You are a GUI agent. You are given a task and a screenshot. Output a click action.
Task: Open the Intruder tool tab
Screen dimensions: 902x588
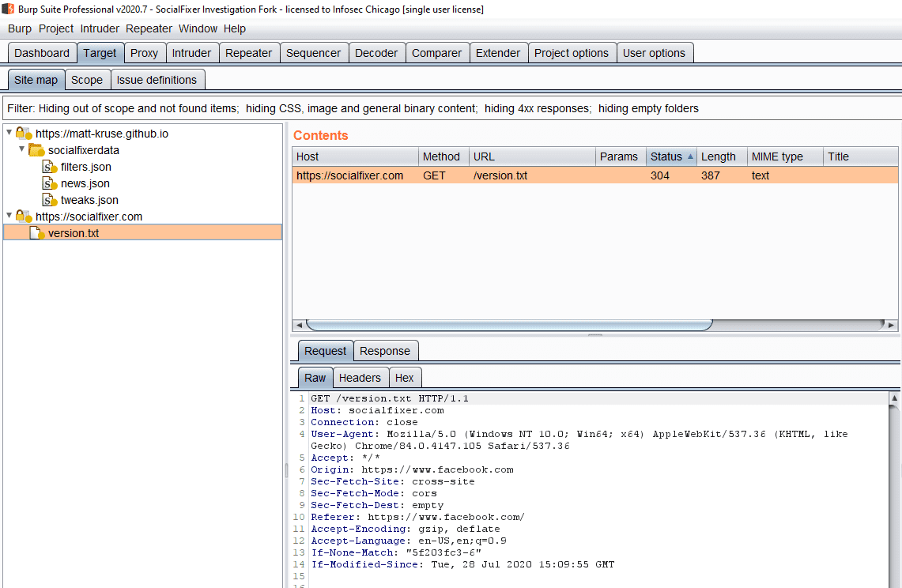pos(191,53)
